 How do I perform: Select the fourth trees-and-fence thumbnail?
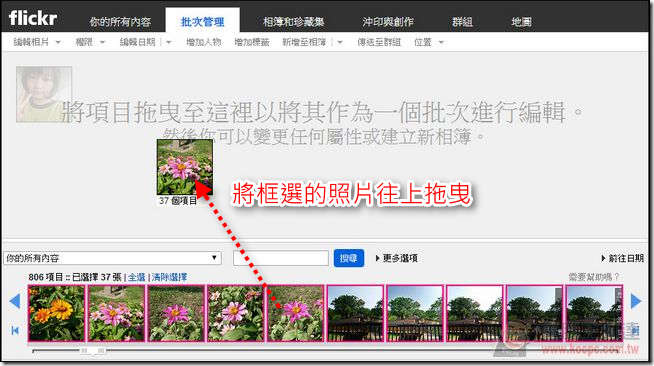click(534, 313)
